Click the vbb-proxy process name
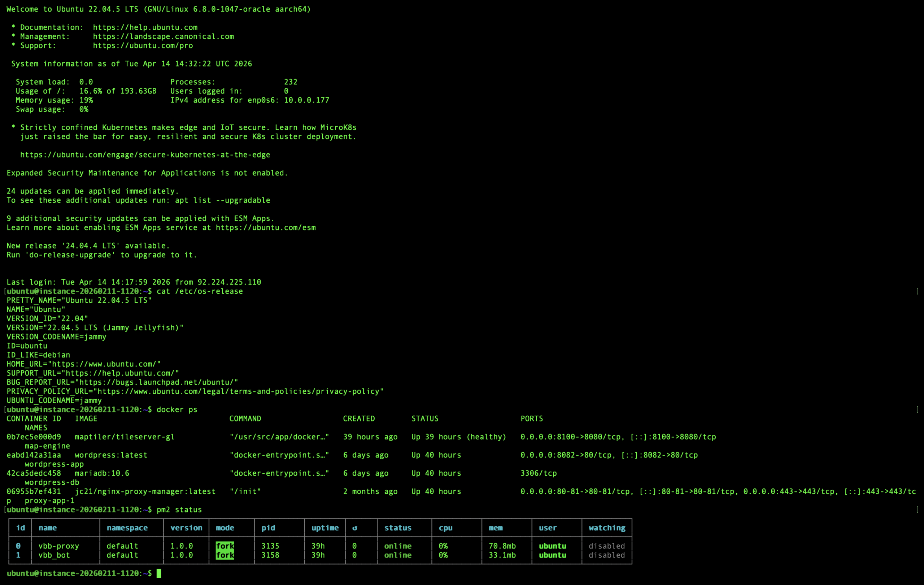This screenshot has width=924, height=585. [x=59, y=546]
